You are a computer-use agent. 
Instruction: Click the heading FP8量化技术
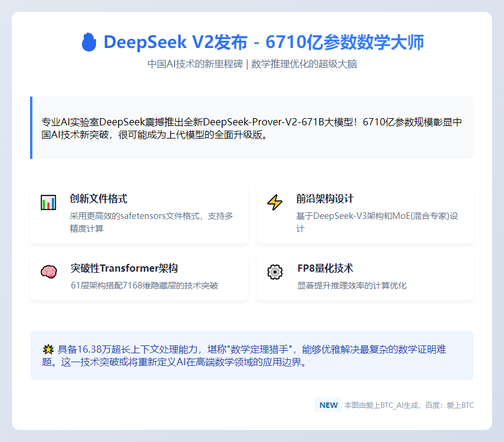pyautogui.click(x=325, y=268)
